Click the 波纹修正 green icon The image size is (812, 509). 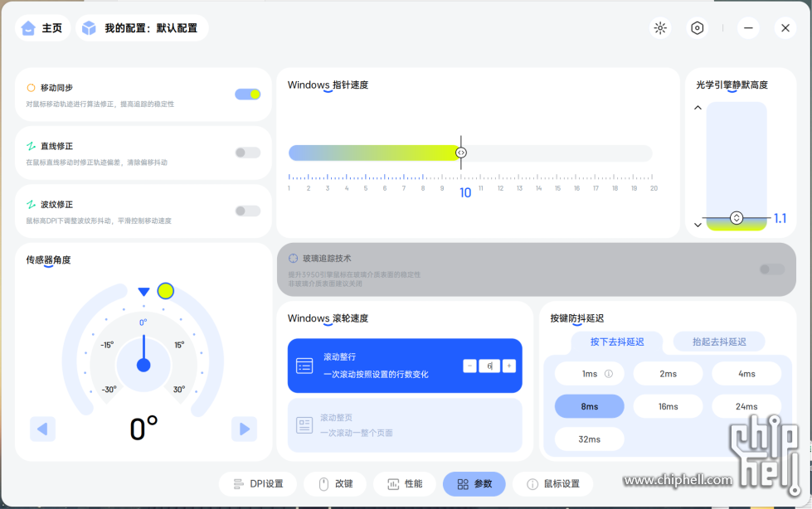[x=31, y=205]
